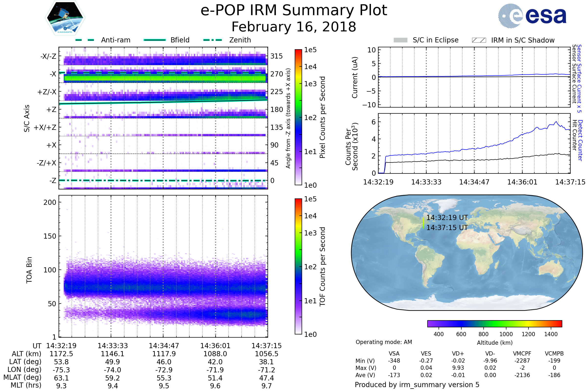Click the CASSIOPE satellite mission logo
Viewport: 588px width, 392px height.
pos(65,18)
